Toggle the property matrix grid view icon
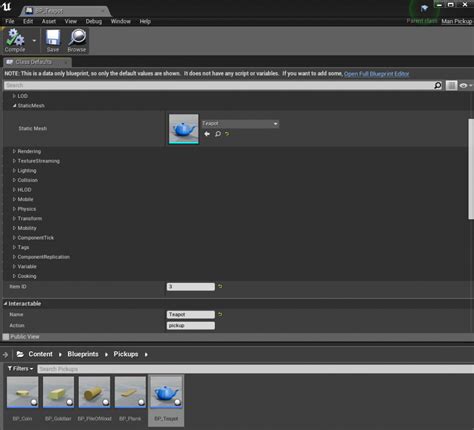 click(451, 85)
